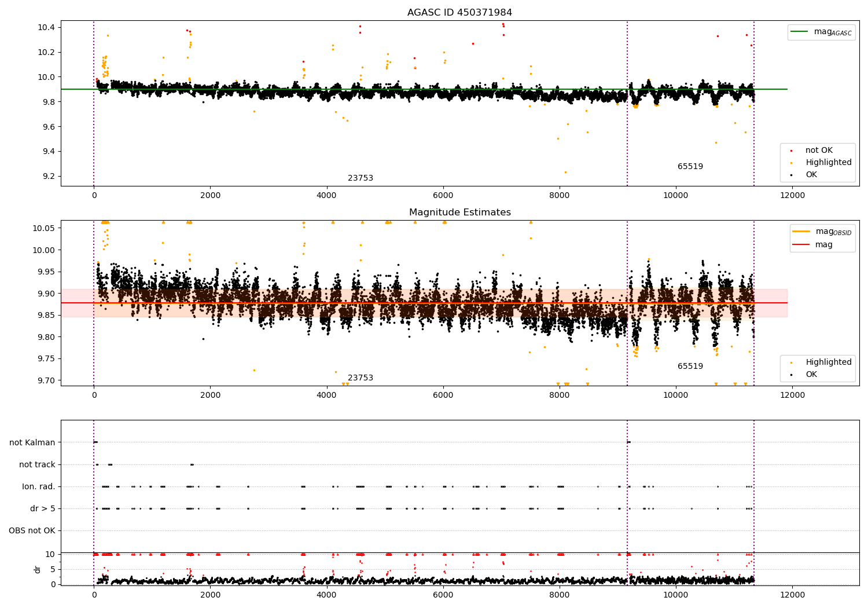Image resolution: width=868 pixels, height=608 pixels.
Task: Click the 2000 x-tick under the AGASC ID plot
Action: pyautogui.click(x=211, y=195)
